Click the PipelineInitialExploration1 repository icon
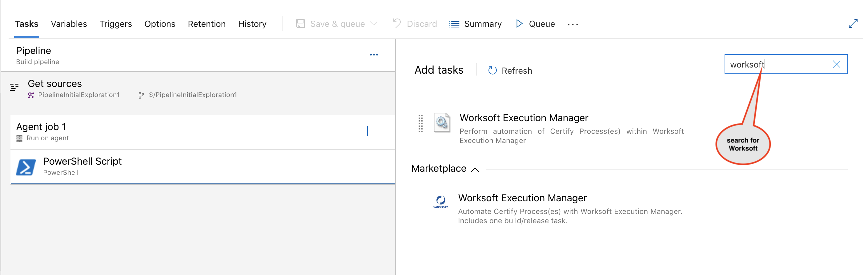 pos(31,95)
